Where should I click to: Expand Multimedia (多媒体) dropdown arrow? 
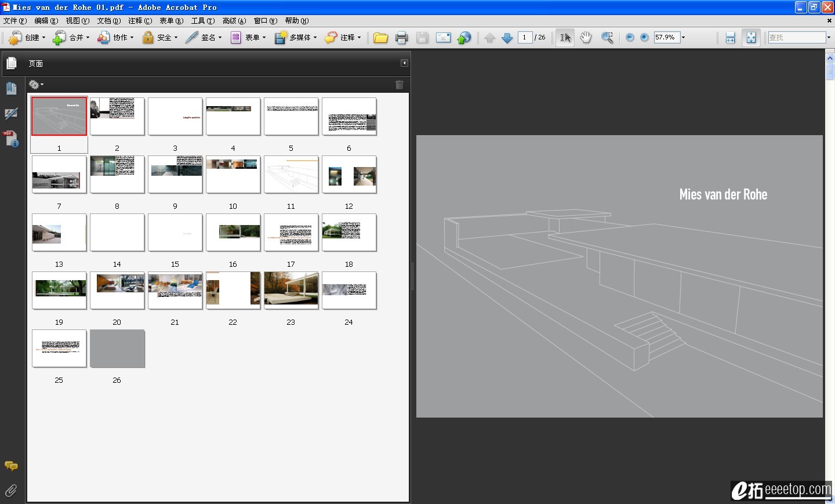coord(315,38)
